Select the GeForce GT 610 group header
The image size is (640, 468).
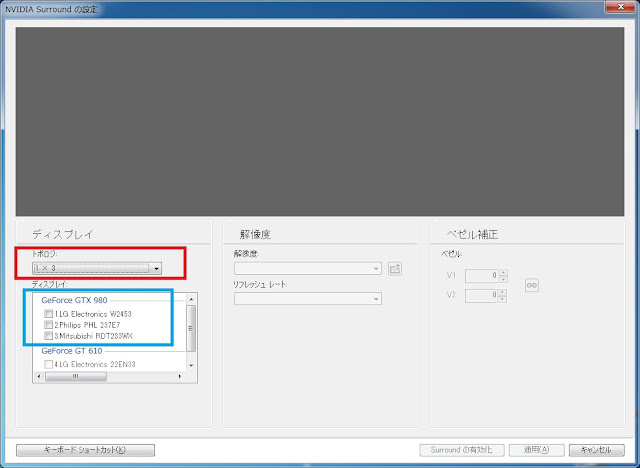tap(72, 350)
